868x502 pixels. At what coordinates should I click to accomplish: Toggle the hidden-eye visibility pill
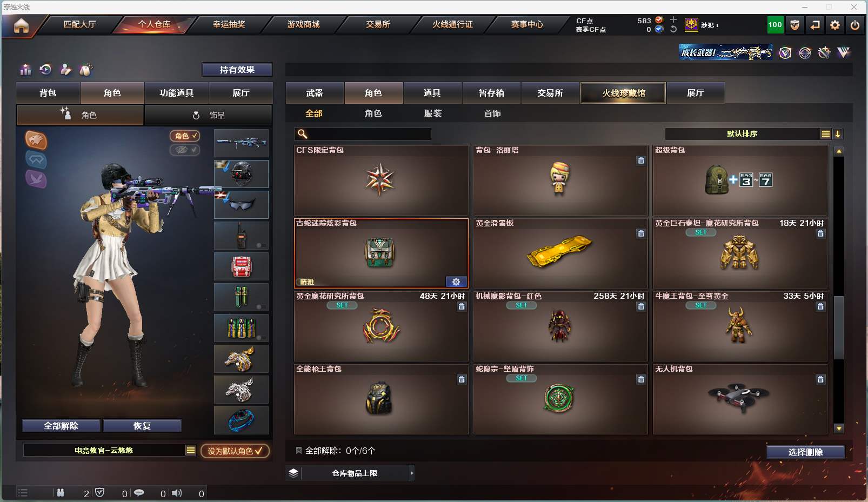click(x=185, y=150)
